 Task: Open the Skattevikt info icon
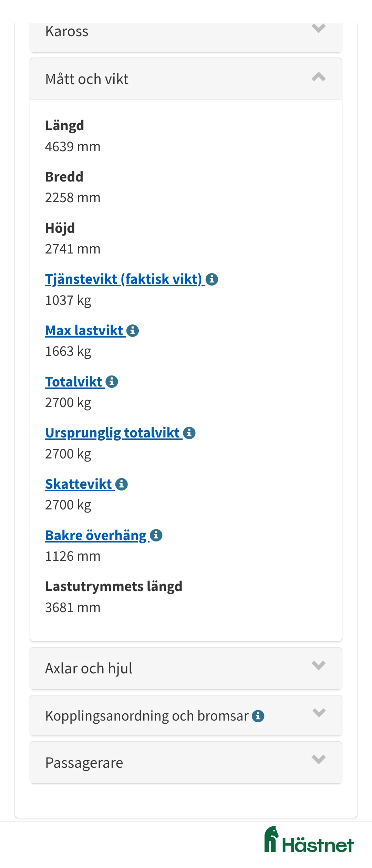click(x=121, y=484)
